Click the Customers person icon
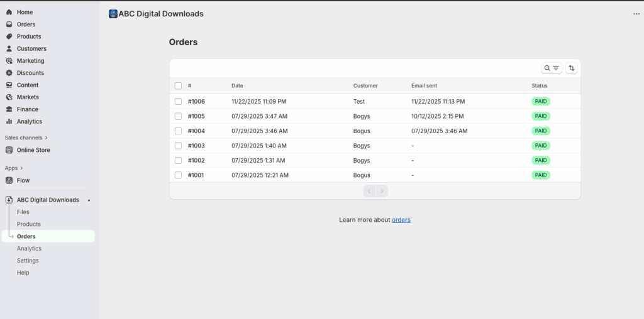 tap(9, 48)
